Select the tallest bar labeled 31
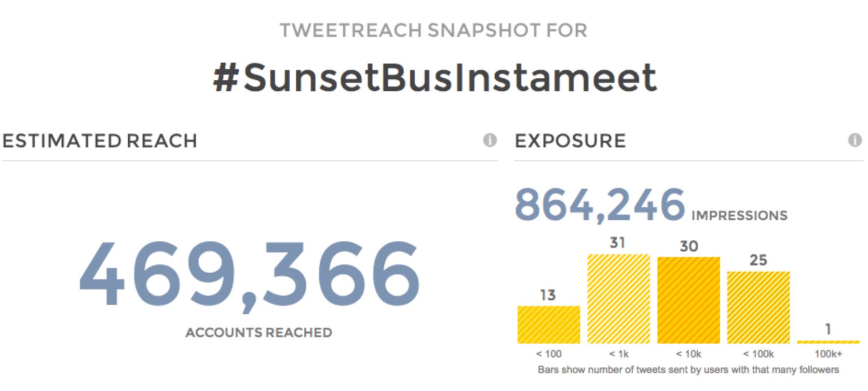The image size is (868, 391). coord(619,299)
